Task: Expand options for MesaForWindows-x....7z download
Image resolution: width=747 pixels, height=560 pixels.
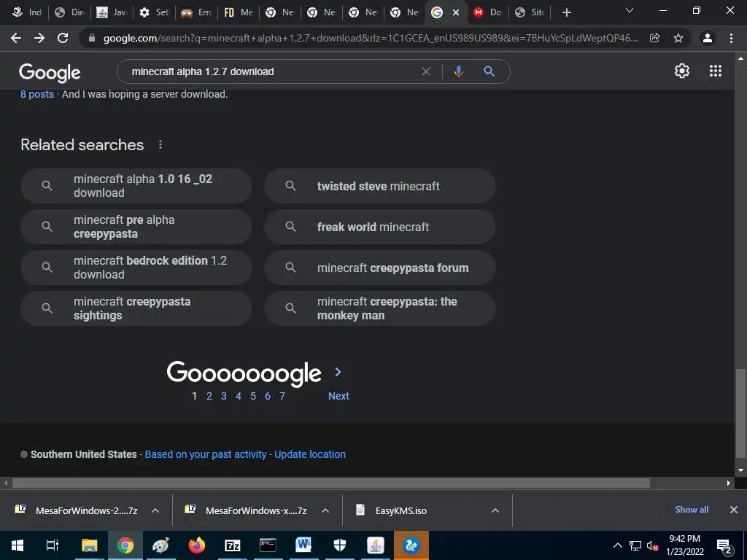Action: 325,510
